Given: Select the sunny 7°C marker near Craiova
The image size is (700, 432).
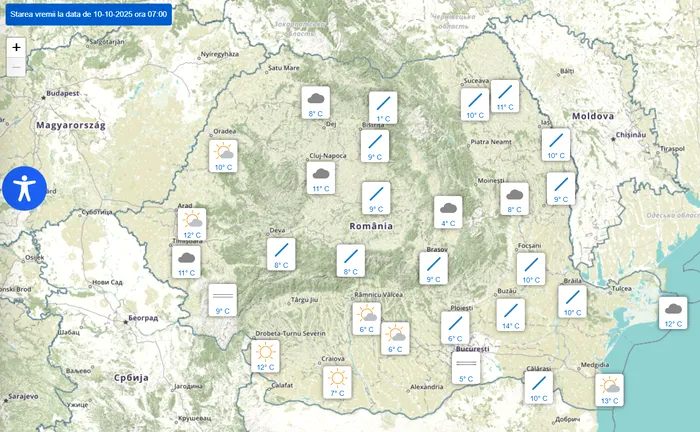Looking at the screenshot, I should [x=337, y=382].
